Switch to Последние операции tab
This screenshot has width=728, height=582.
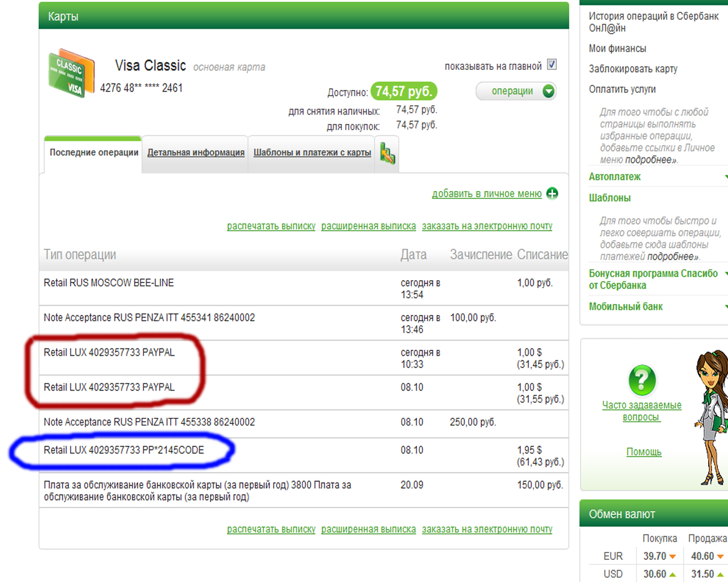pos(94,152)
